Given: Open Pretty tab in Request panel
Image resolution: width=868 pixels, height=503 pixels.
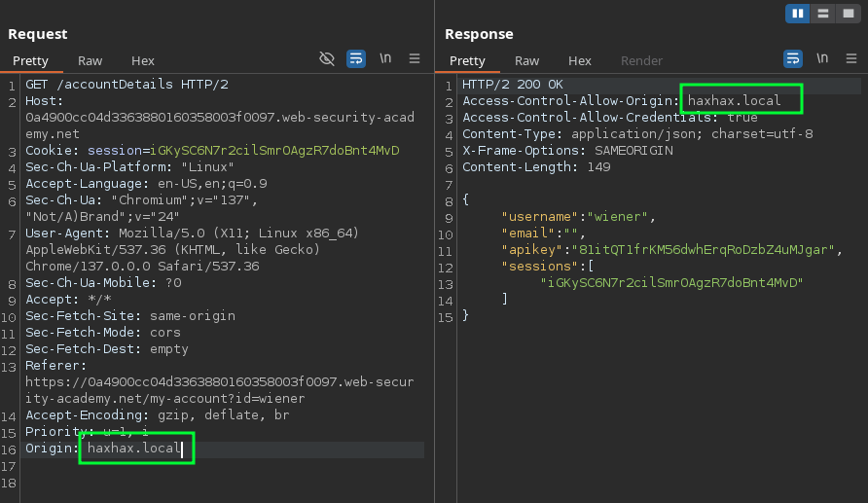Looking at the screenshot, I should (x=30, y=61).
